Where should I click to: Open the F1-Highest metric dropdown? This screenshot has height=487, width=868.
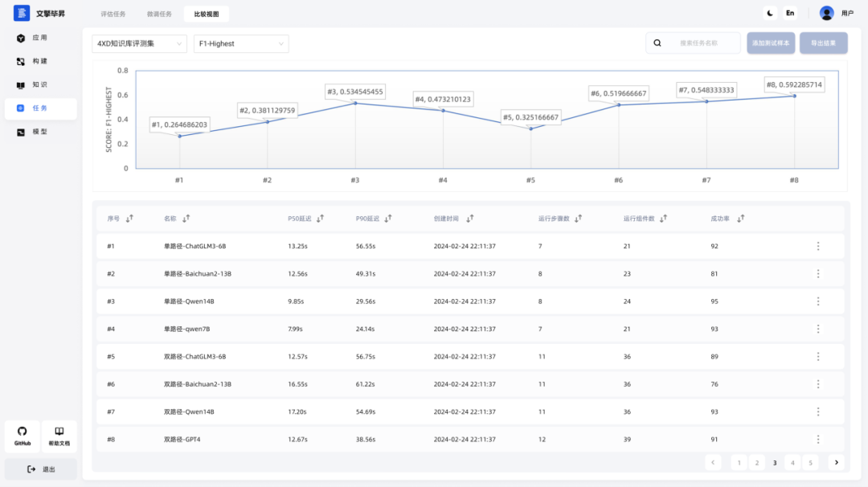241,43
